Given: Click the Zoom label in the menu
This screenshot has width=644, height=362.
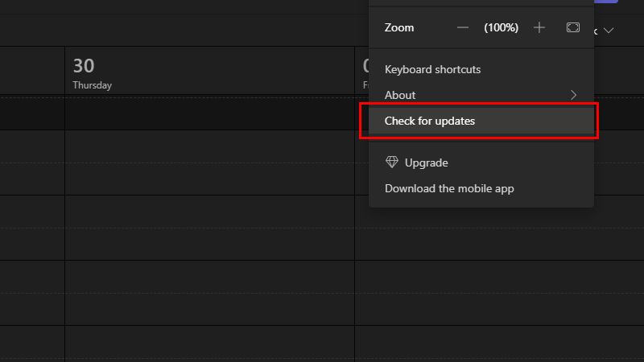Looking at the screenshot, I should pyautogui.click(x=399, y=27).
